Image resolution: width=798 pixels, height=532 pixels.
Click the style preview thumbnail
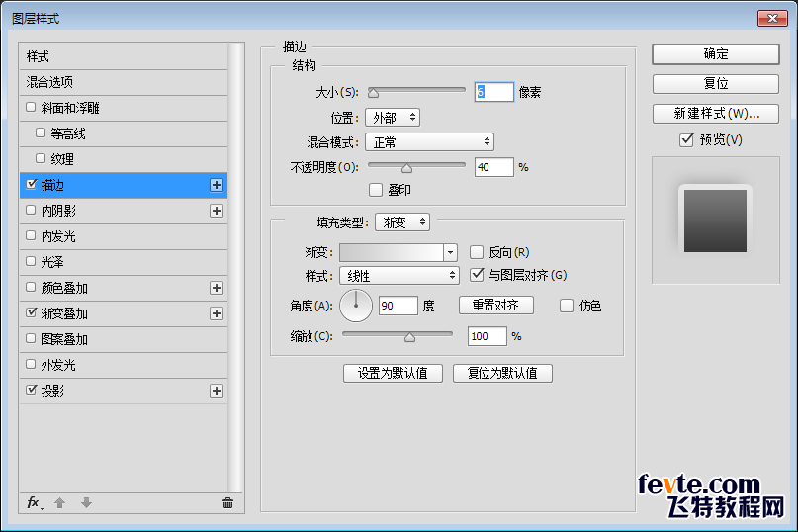pyautogui.click(x=716, y=221)
